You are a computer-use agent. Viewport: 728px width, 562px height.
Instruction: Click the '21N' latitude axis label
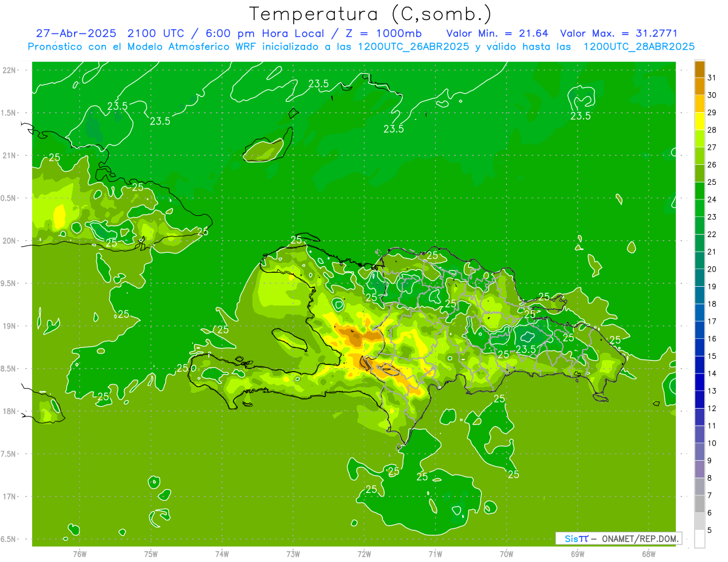tap(10, 155)
